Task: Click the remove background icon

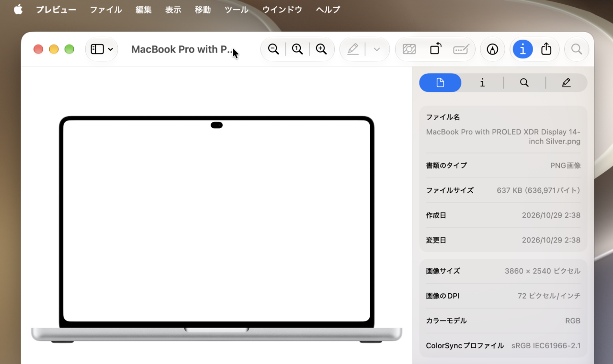Action: (409, 49)
